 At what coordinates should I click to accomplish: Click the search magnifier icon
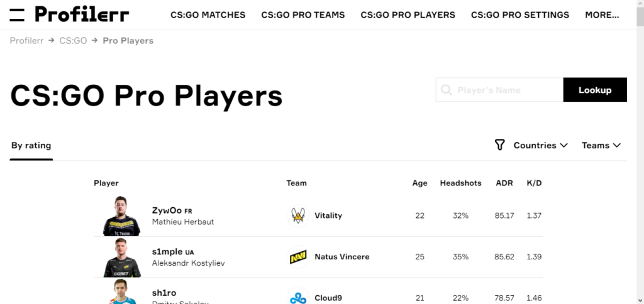click(447, 90)
